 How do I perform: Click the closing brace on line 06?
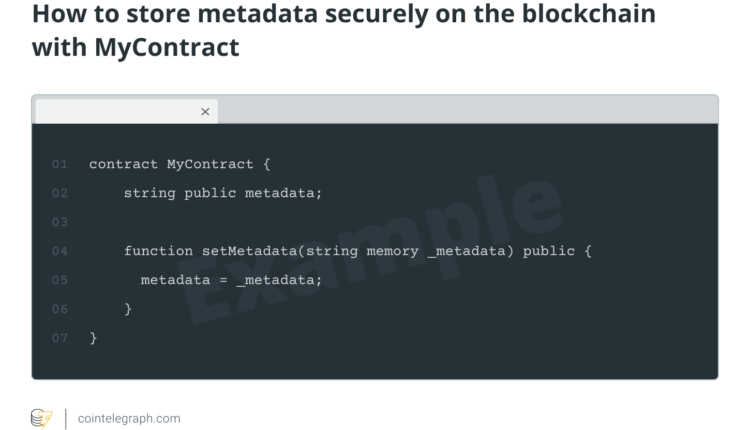coord(128,309)
